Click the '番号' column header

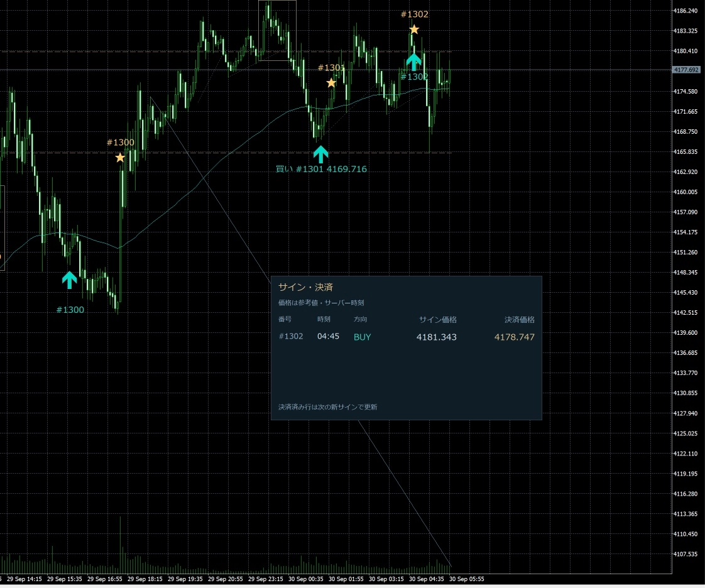click(x=285, y=319)
